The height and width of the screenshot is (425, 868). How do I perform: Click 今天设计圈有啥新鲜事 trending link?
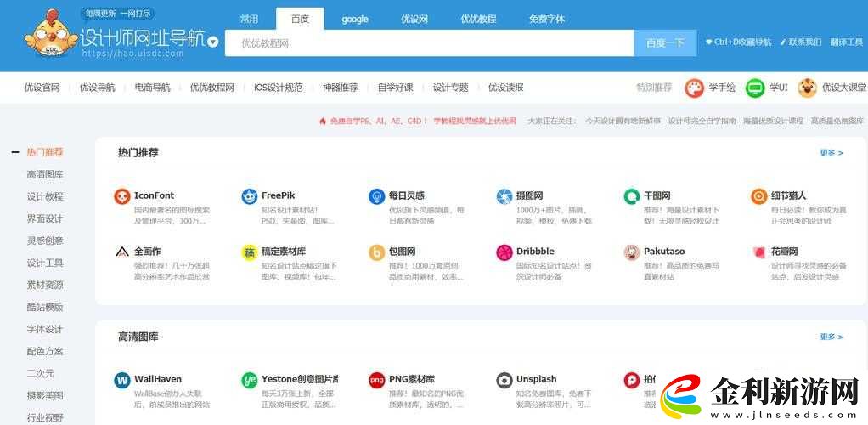623,121
